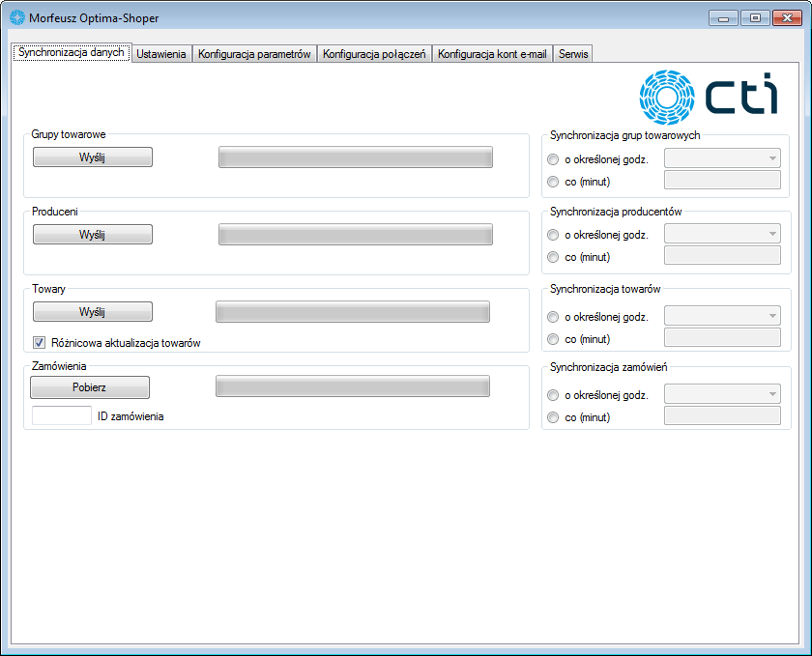
Task: Minimize the Morfeusz Optima-Shoper window
Action: [723, 18]
